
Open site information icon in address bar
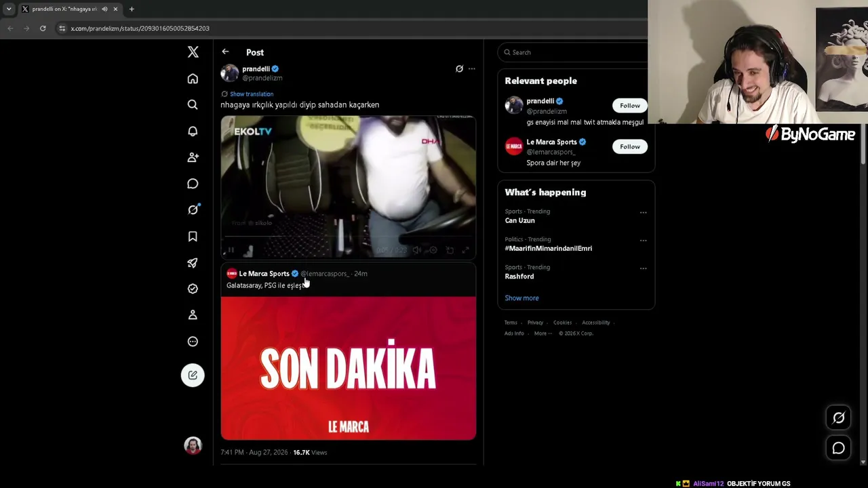62,28
